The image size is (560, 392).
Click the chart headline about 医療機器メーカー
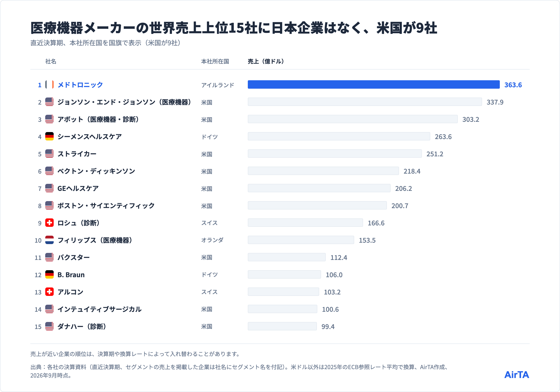coord(234,28)
